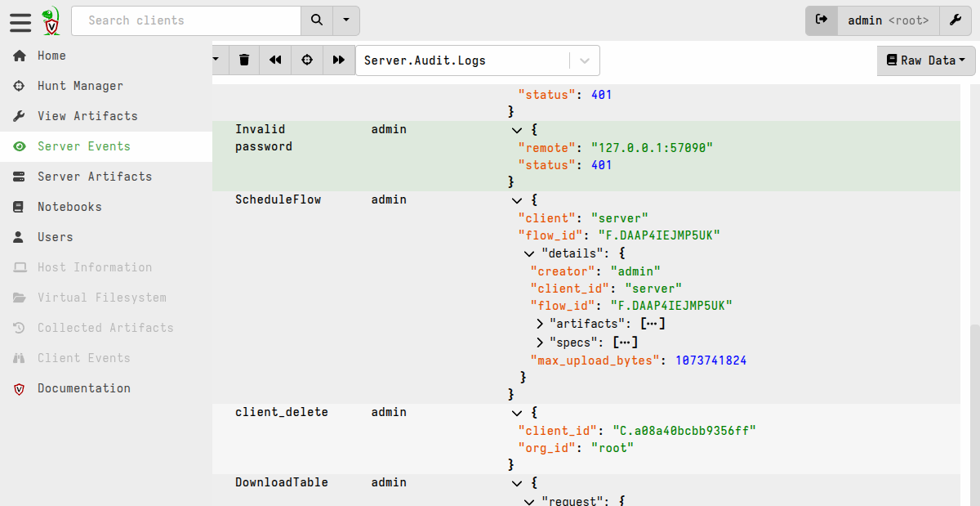Click the DownloadTable operation cell
The width and height of the screenshot is (980, 506).
coord(282,482)
